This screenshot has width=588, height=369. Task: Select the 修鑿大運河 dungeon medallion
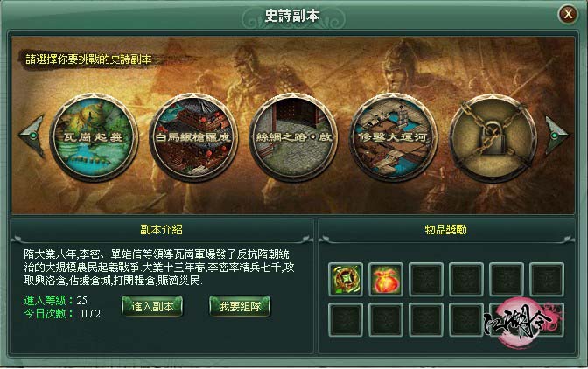[x=393, y=137]
